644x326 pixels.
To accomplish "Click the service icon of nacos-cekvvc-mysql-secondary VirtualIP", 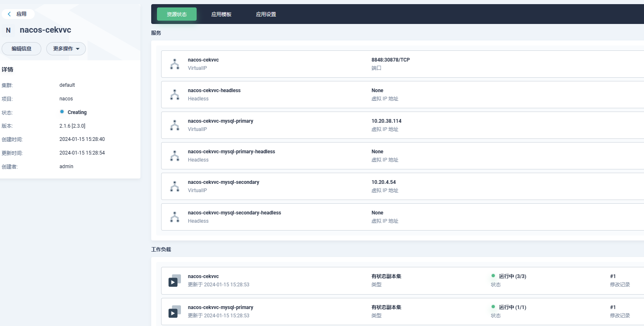I will tap(175, 186).
